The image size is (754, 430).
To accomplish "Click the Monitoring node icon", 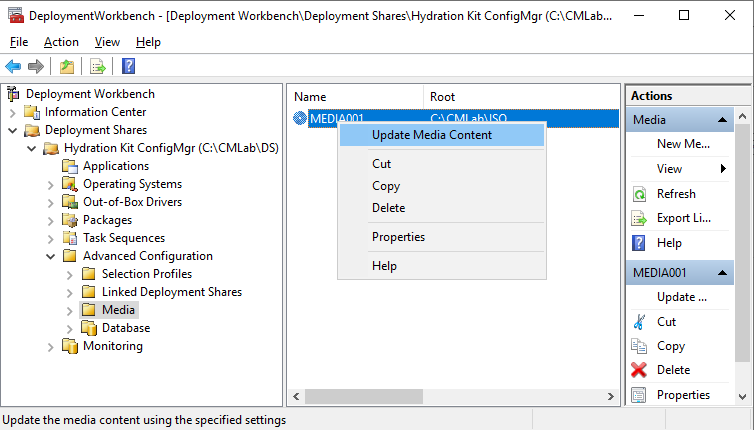I will pos(70,346).
